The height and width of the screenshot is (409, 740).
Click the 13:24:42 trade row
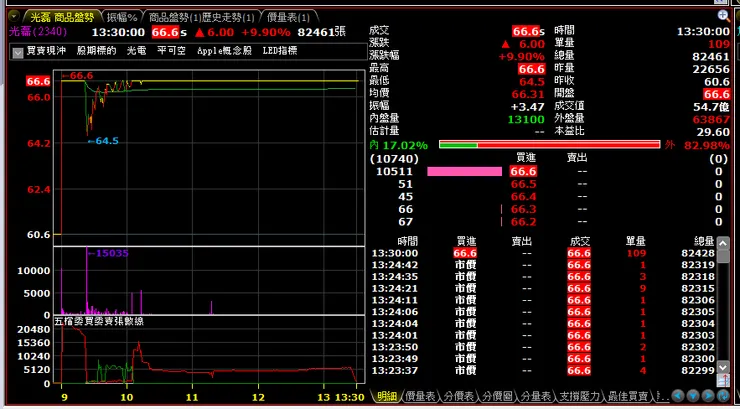[x=544, y=265]
